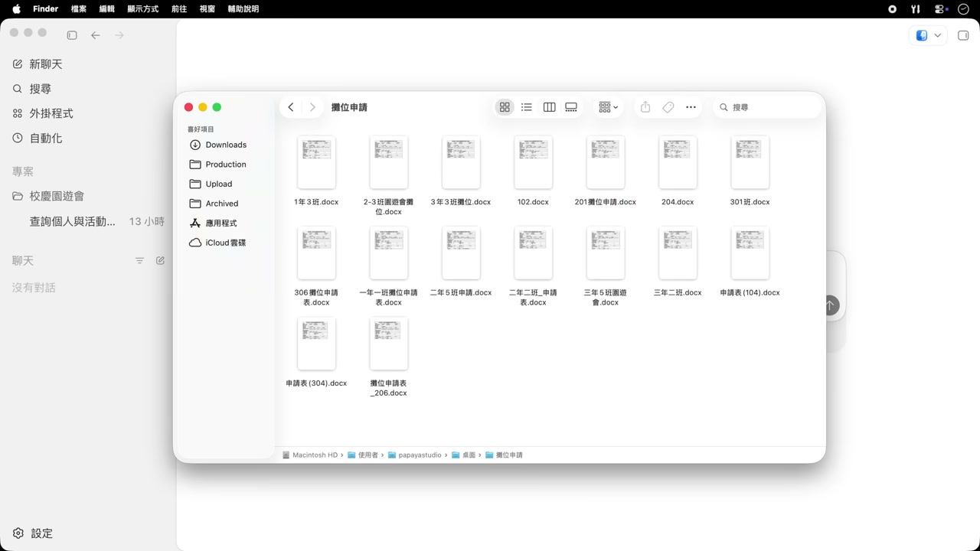Open the model selector dropdown in chat app

929,35
